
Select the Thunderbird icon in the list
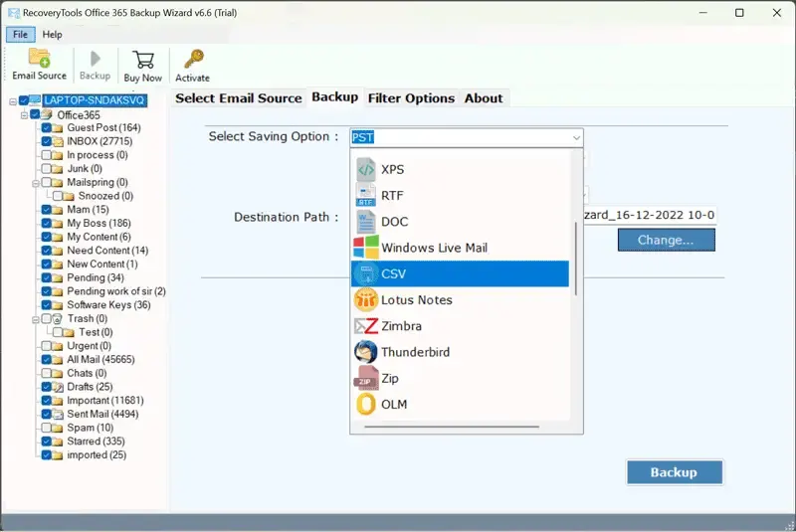(x=365, y=352)
